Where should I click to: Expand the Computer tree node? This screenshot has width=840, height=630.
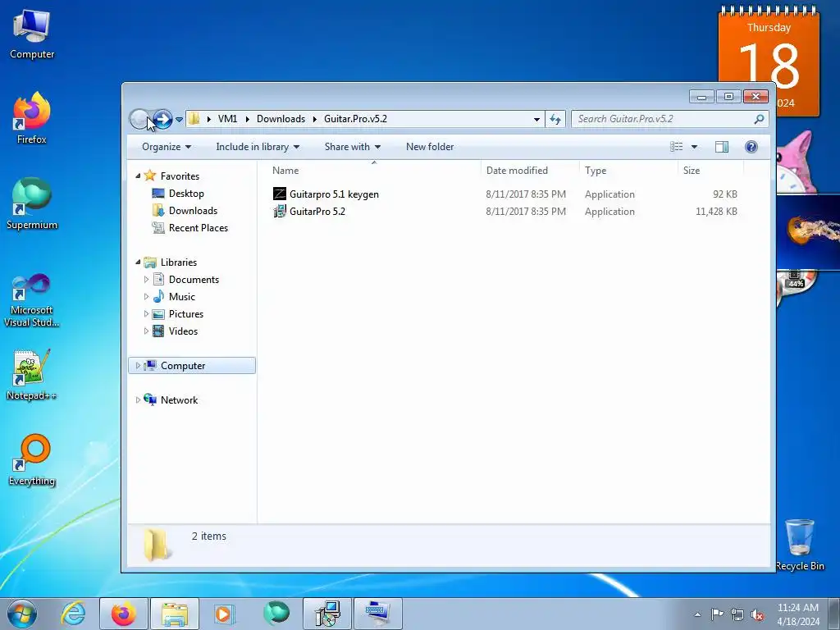pos(138,365)
